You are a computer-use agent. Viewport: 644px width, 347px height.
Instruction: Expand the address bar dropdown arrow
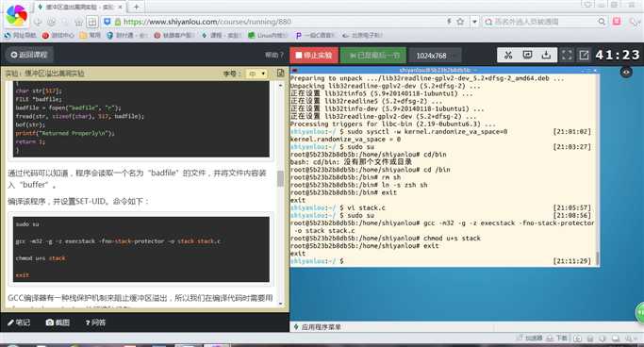[474, 22]
